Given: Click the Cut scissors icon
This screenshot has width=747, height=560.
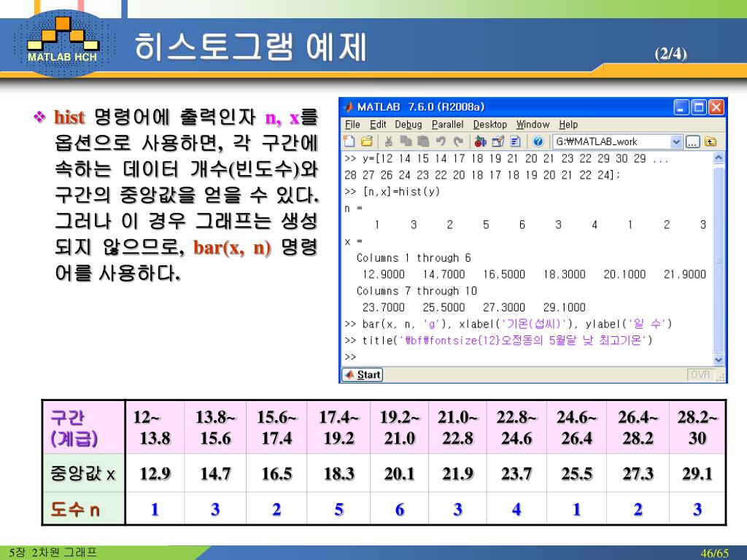Looking at the screenshot, I should tap(389, 141).
